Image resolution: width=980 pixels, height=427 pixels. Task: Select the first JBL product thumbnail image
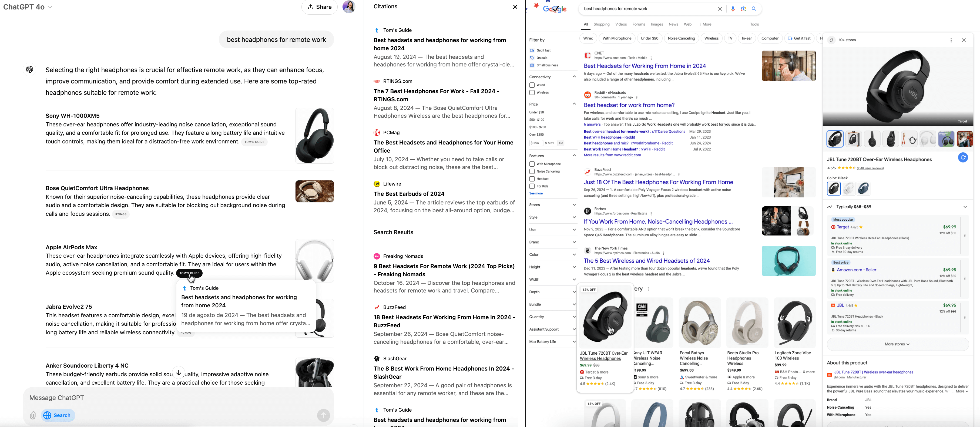pyautogui.click(x=835, y=139)
